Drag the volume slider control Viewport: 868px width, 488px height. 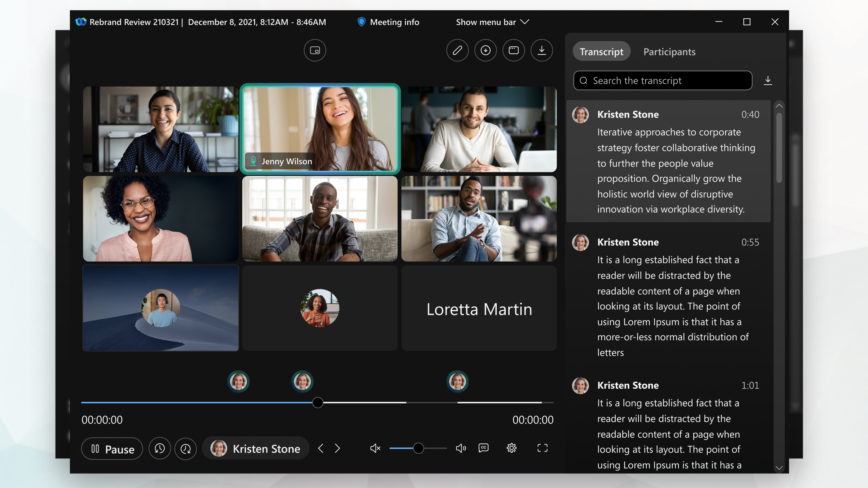pyautogui.click(x=418, y=447)
